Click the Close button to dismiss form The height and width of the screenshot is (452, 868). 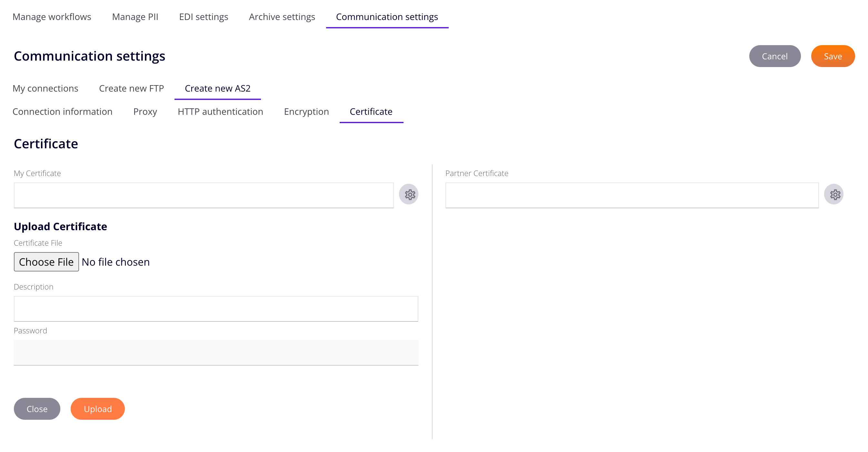click(x=37, y=408)
